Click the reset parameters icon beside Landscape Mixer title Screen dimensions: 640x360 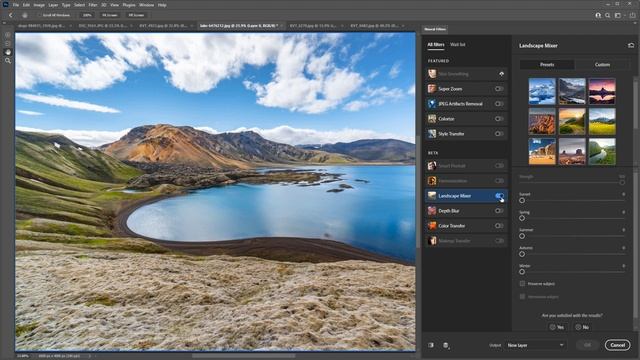631,45
